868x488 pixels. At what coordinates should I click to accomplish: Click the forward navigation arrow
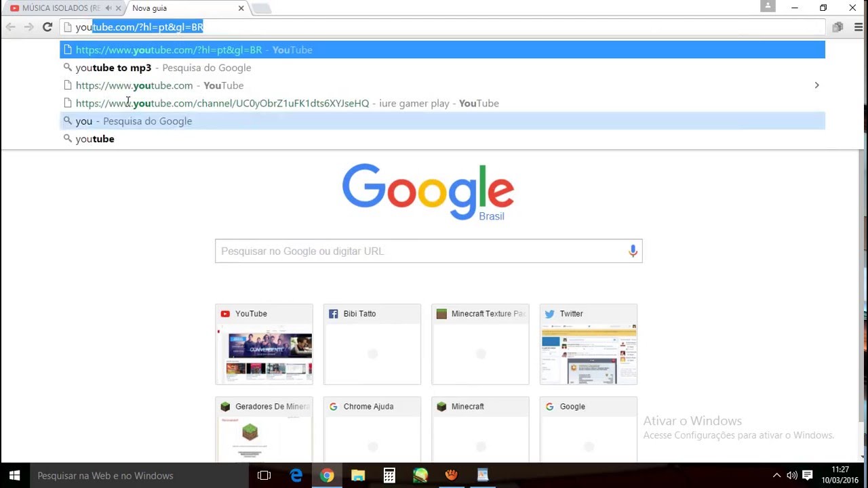pyautogui.click(x=28, y=27)
